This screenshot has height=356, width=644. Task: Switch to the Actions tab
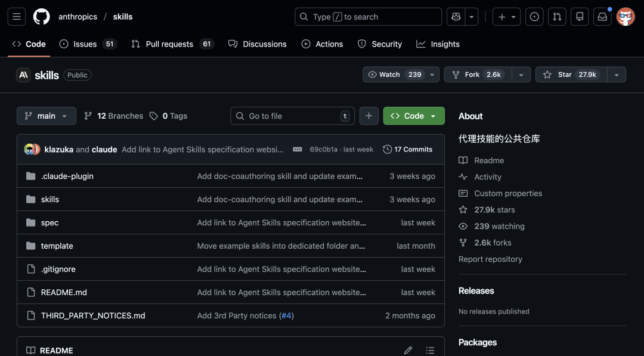[x=323, y=44]
